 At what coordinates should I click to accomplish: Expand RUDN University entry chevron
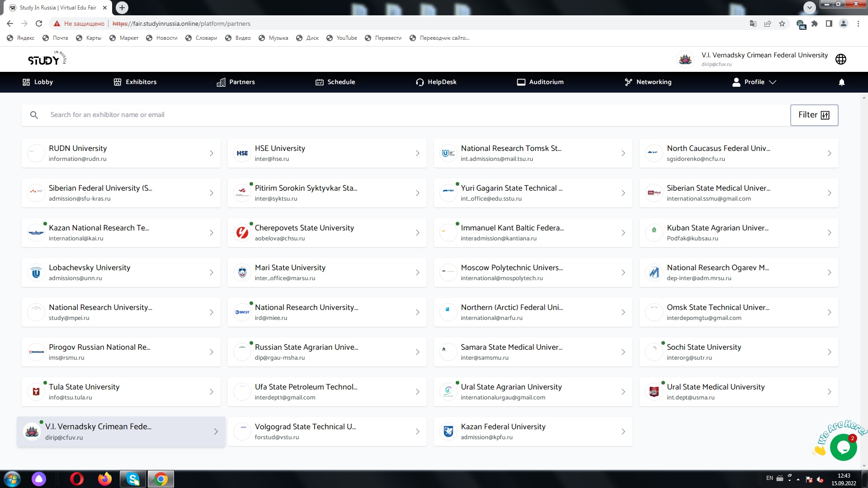tap(211, 154)
